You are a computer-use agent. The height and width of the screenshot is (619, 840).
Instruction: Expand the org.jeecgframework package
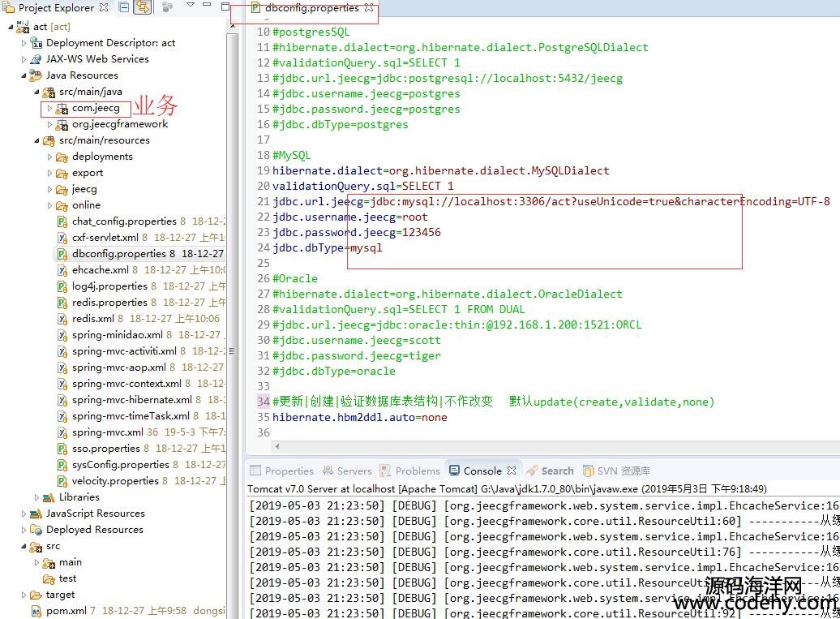tap(49, 124)
